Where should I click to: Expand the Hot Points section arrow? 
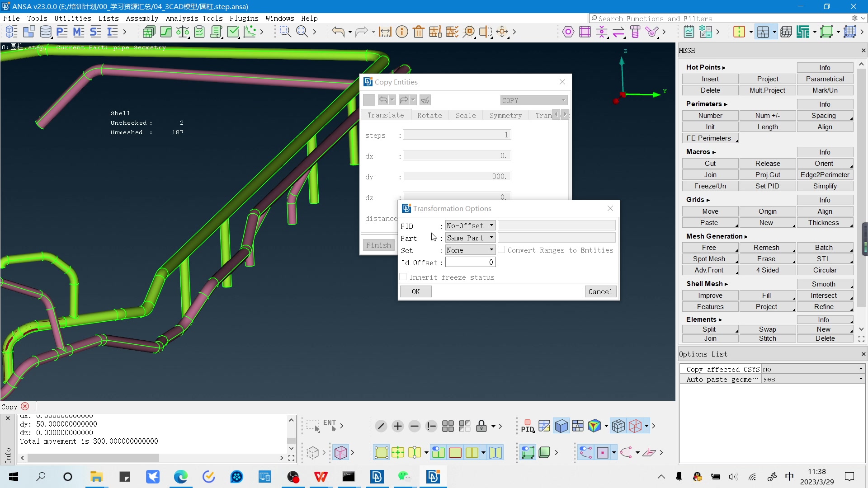pos(724,68)
